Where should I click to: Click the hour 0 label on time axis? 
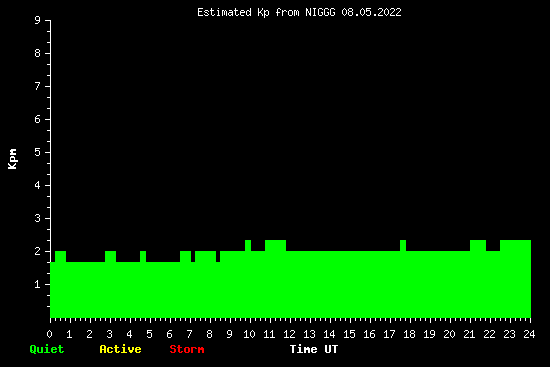[x=49, y=334]
